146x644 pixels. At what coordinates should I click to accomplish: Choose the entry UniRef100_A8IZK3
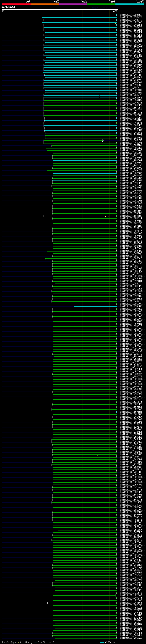coord(131,148)
